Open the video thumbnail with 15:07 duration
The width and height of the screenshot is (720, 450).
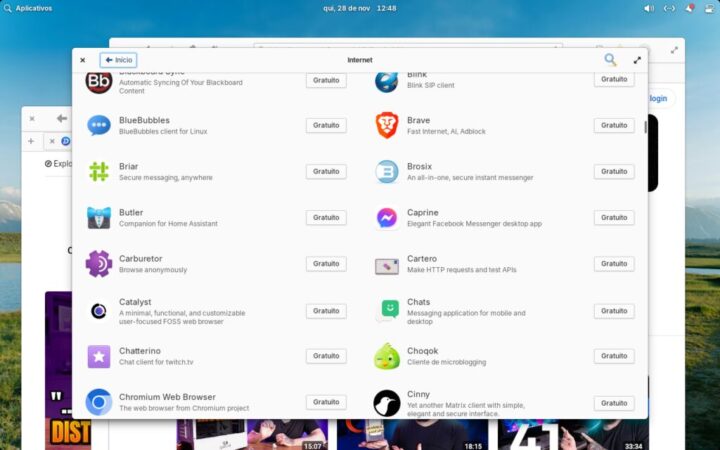253,434
